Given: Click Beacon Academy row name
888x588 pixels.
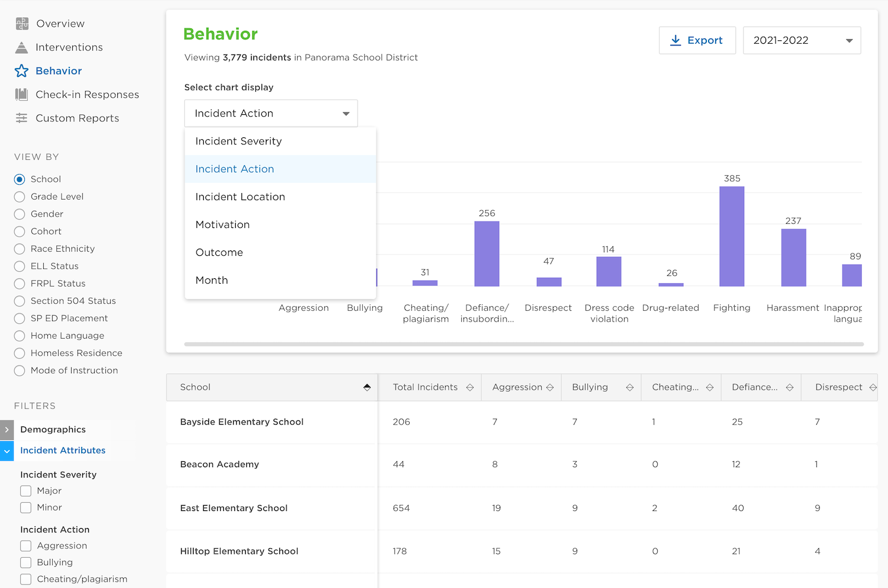Looking at the screenshot, I should point(220,465).
